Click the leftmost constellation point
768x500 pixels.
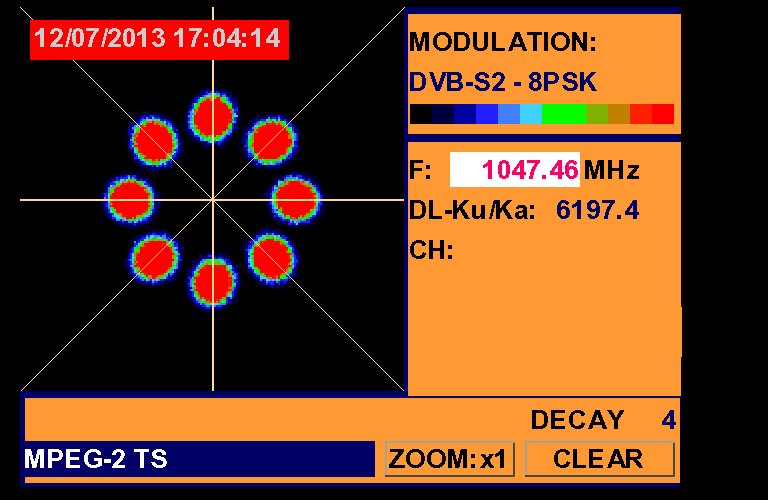click(x=131, y=199)
